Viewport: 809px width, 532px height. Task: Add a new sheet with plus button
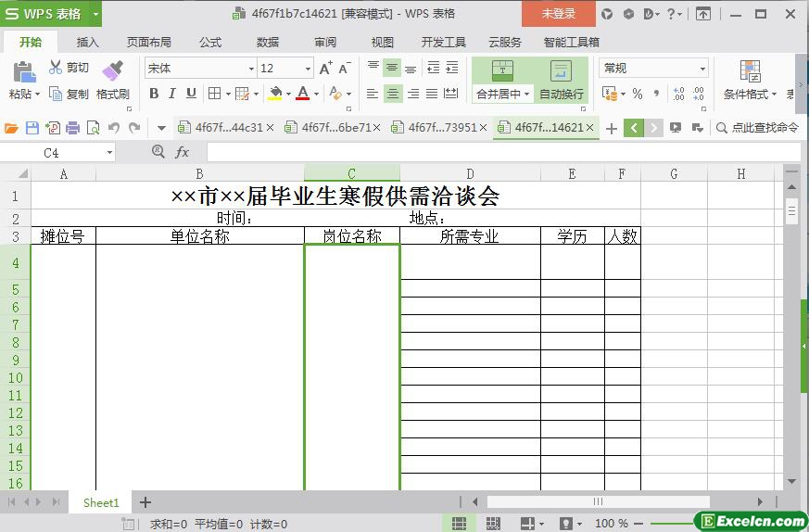[x=145, y=502]
